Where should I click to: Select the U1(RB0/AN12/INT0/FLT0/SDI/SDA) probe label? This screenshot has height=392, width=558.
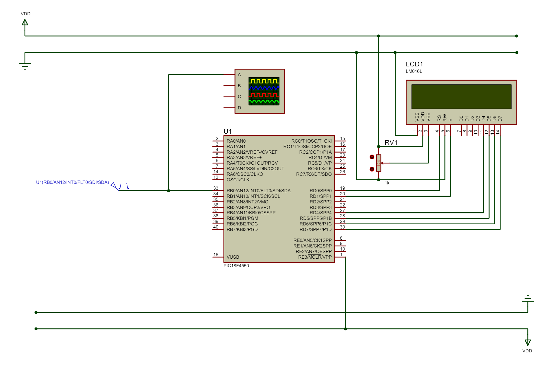(x=73, y=182)
